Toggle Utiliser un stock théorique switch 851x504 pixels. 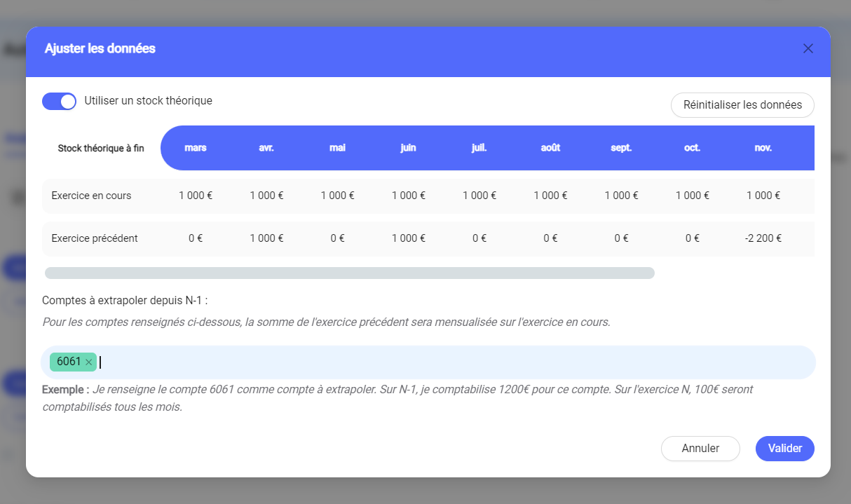pos(59,101)
